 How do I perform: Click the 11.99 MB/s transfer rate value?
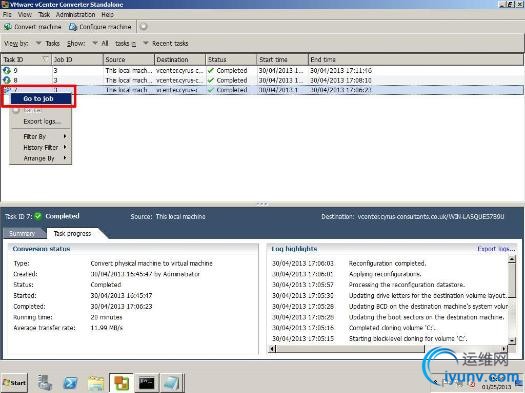coord(106,328)
